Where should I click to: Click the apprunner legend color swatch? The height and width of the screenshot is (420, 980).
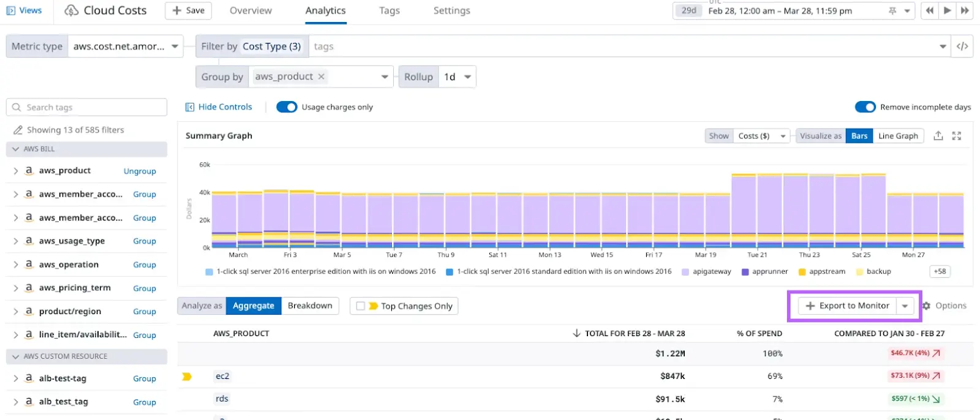[745, 272]
